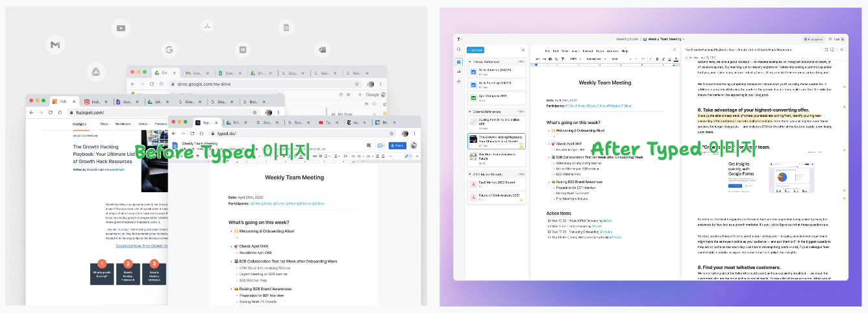Viewport: 868px width, 313px height.
Task: Click the profile avatar in drive.google.com window
Action: [371, 84]
